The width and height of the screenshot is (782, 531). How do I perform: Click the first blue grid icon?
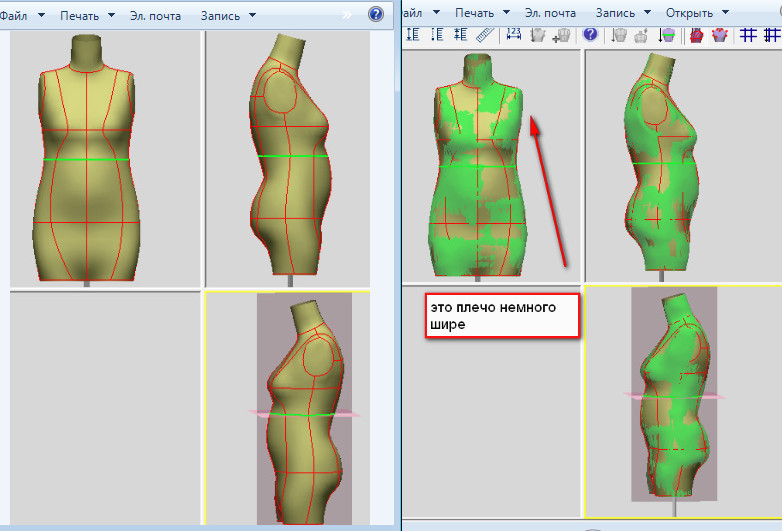coord(748,35)
